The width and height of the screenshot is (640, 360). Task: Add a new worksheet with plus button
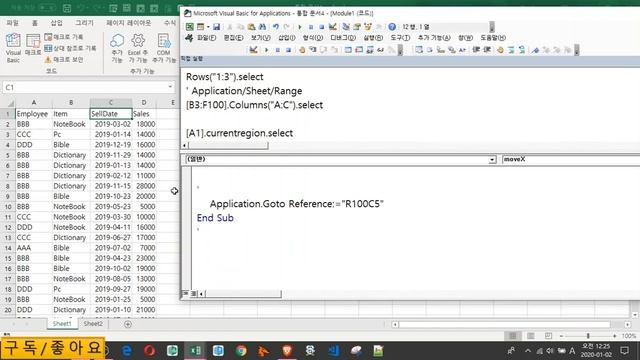(x=128, y=324)
